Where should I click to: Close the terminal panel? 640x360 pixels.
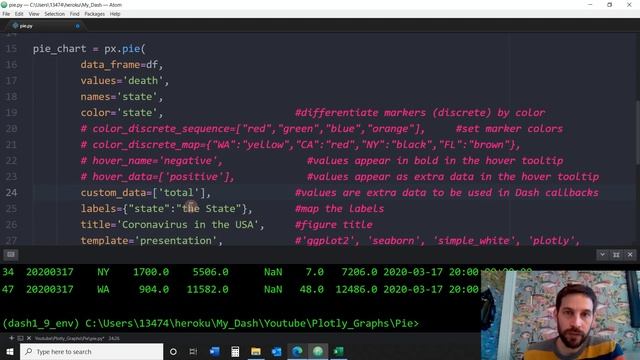coord(630,255)
